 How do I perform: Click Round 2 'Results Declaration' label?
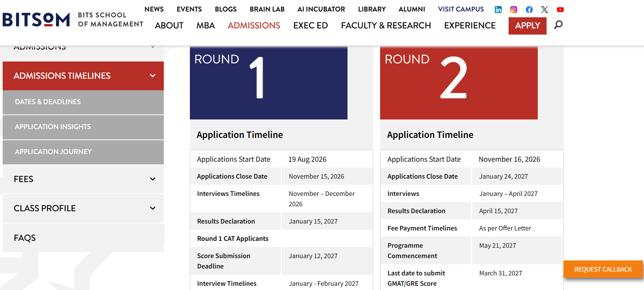click(x=416, y=211)
